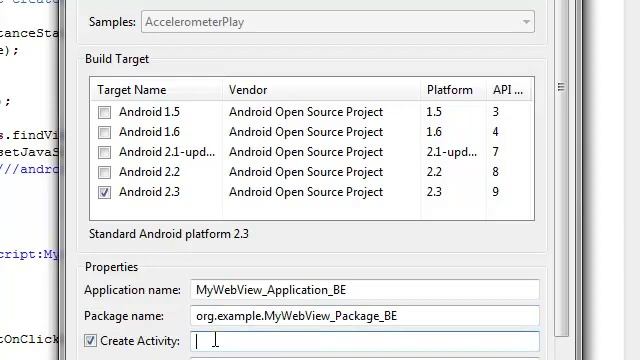Click platform value 2.1-upd
The height and width of the screenshot is (360, 640).
(451, 152)
